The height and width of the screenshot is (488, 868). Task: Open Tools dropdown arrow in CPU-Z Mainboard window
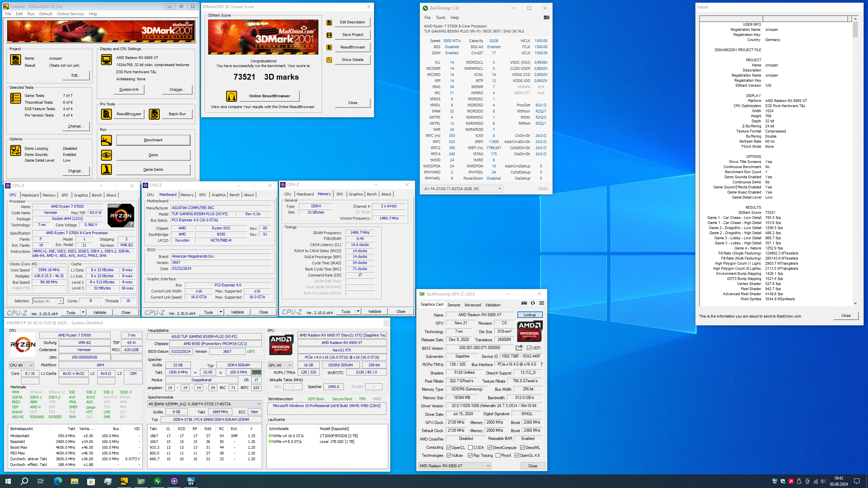tap(221, 312)
